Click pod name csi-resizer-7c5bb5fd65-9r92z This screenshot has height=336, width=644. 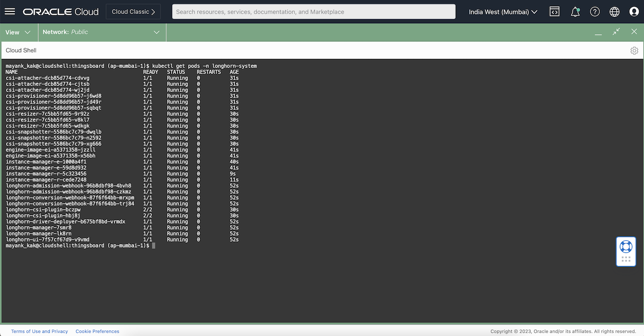click(48, 114)
